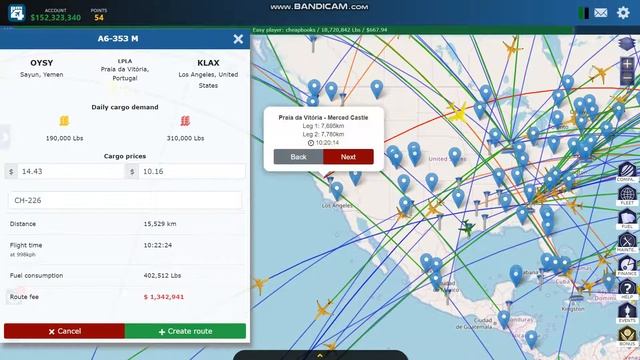Click tooltip title Praia da Vitória - Merced Castle

(323, 118)
